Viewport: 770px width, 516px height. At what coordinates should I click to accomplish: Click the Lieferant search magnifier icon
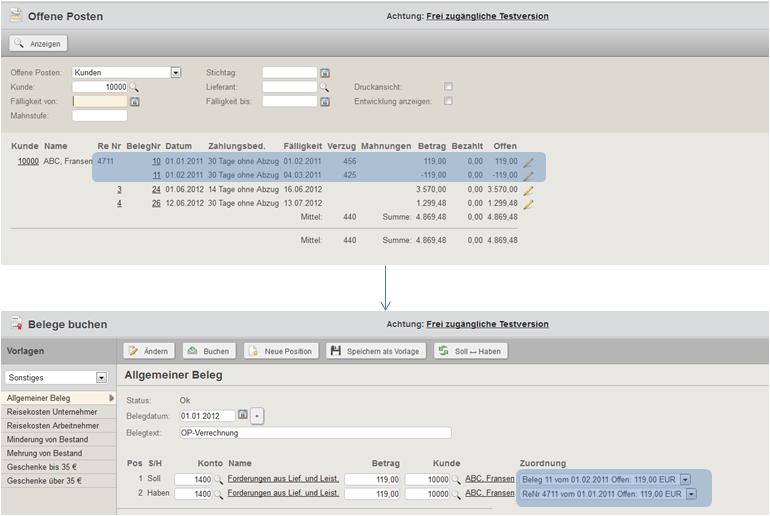[x=324, y=87]
